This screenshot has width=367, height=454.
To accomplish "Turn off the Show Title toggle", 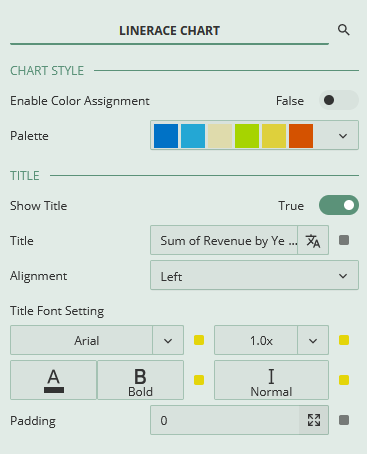I will point(339,205).
